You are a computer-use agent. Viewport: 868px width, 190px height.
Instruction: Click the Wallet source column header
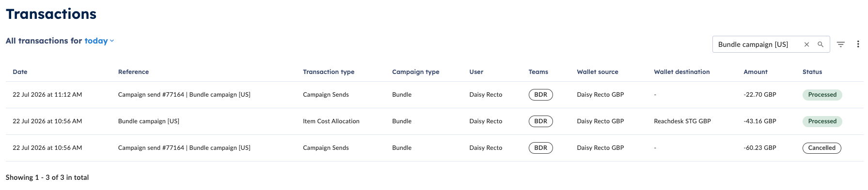pyautogui.click(x=598, y=72)
